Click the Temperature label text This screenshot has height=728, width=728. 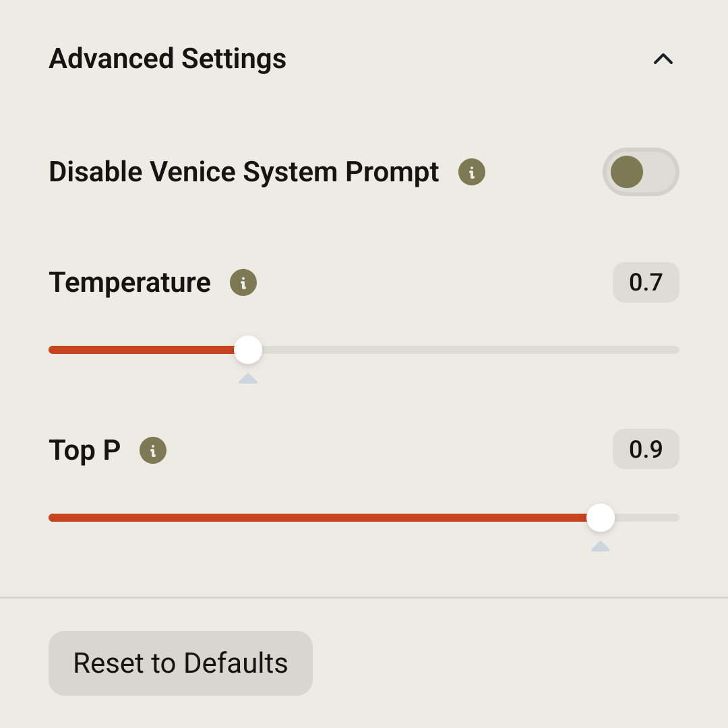coord(129,282)
